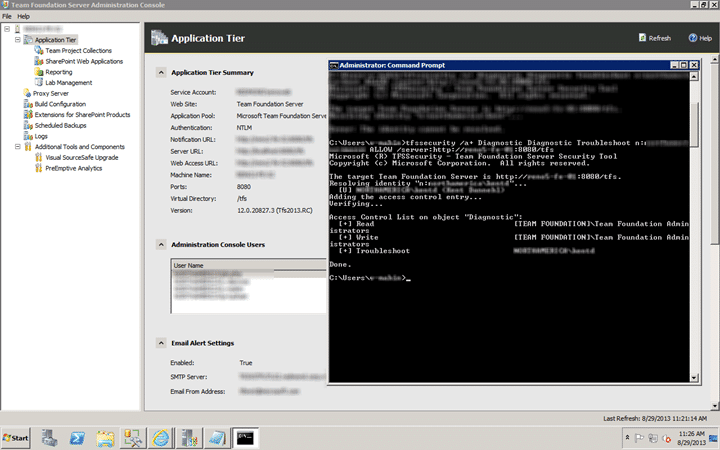
Task: Open Windows Explorer from the taskbar
Action: tap(105, 438)
